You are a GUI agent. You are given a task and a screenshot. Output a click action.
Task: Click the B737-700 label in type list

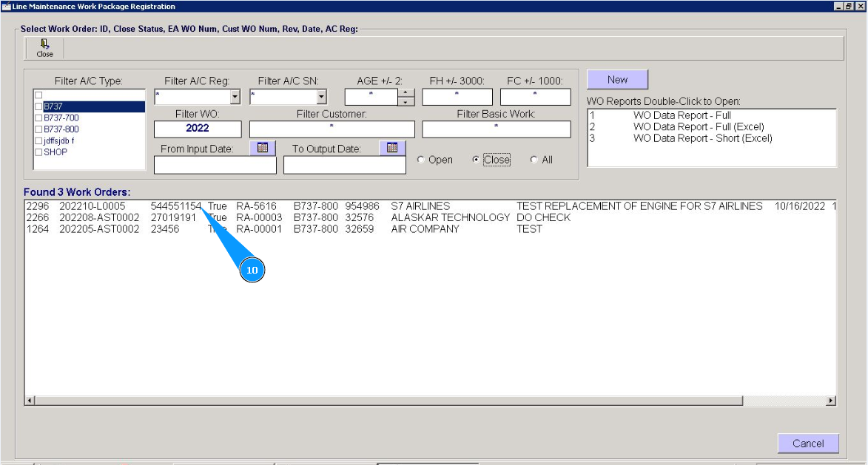(61, 118)
